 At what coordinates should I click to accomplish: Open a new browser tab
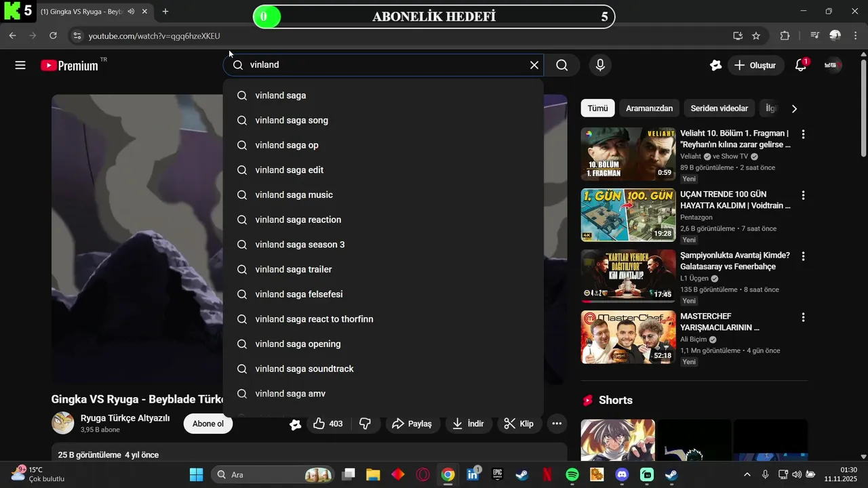coord(165,12)
